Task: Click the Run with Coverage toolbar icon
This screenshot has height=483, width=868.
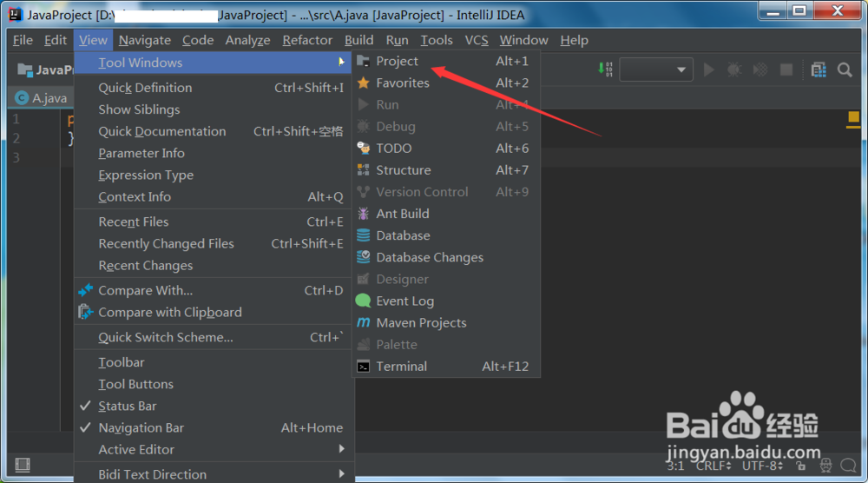Action: [760, 69]
